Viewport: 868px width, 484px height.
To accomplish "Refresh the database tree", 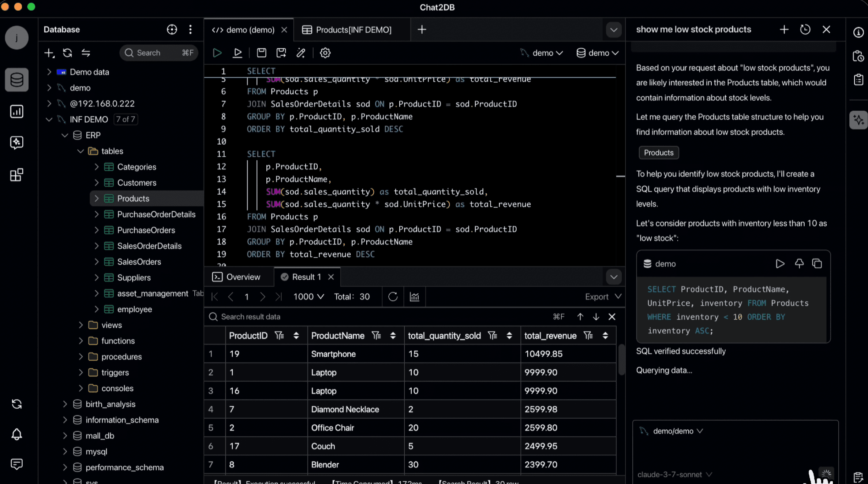I will click(67, 53).
